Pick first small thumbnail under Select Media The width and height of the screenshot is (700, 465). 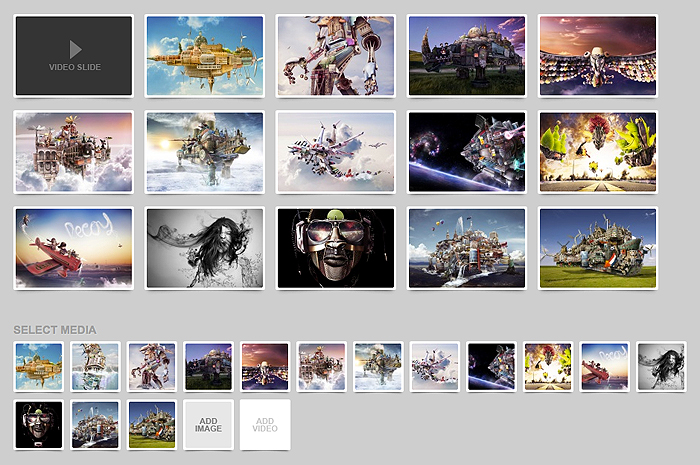(x=39, y=367)
